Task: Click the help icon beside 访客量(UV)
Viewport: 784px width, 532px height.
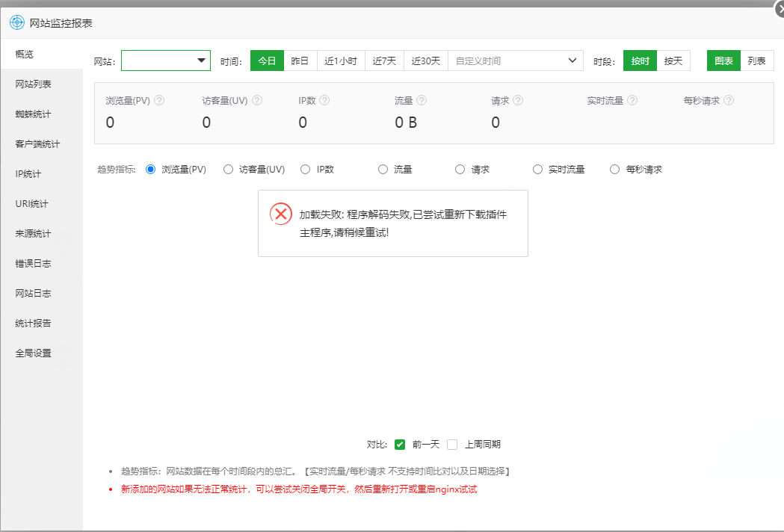Action: pyautogui.click(x=257, y=101)
